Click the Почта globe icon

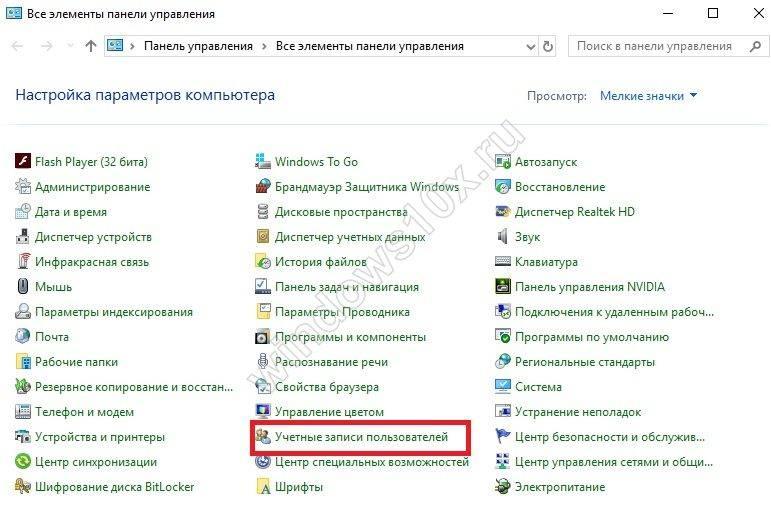(23, 336)
